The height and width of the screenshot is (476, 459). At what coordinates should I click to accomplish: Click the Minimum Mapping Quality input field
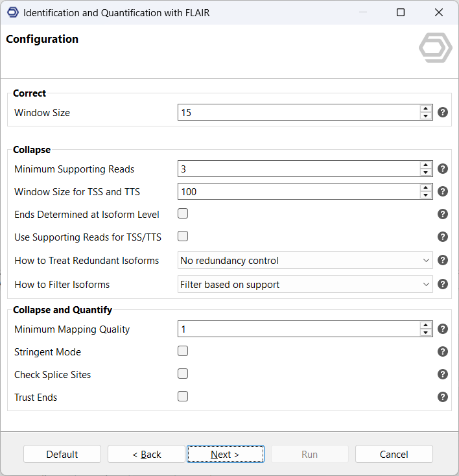click(298, 329)
